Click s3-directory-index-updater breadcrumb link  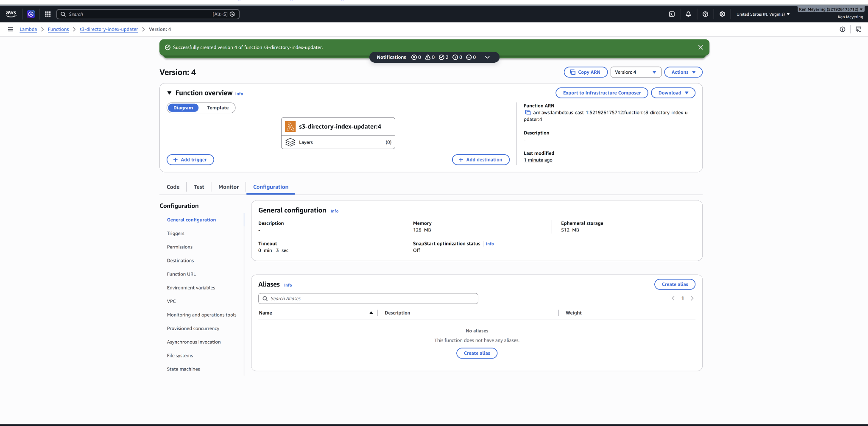pyautogui.click(x=109, y=29)
